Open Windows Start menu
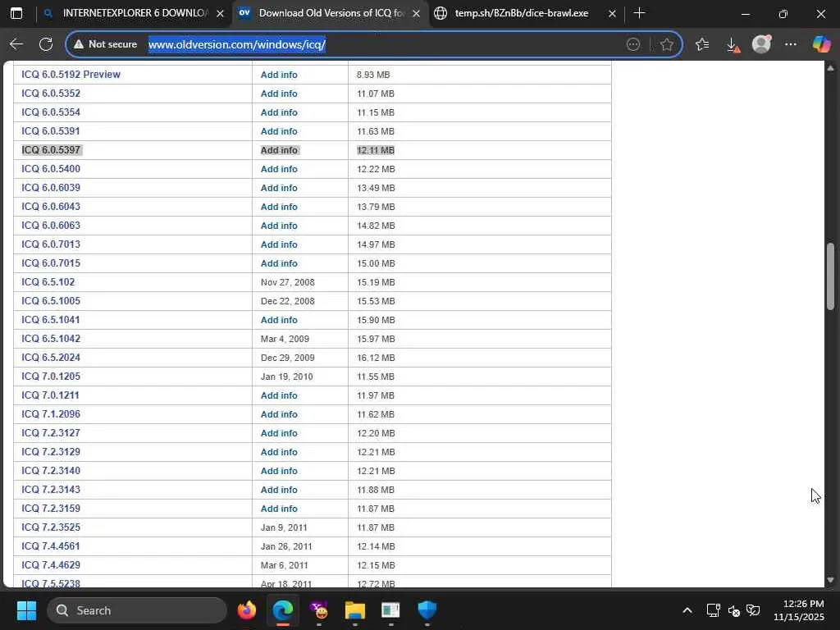Viewport: 840px width, 630px height. 26,610
